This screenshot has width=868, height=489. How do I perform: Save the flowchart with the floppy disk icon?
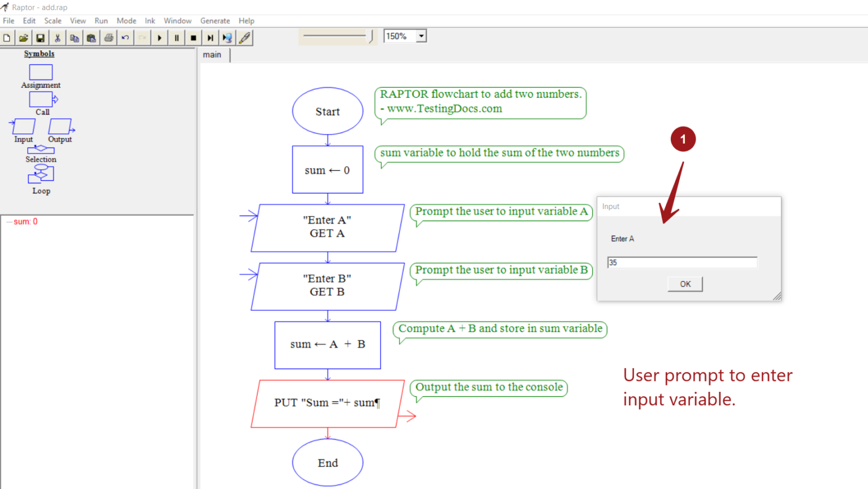coord(40,38)
